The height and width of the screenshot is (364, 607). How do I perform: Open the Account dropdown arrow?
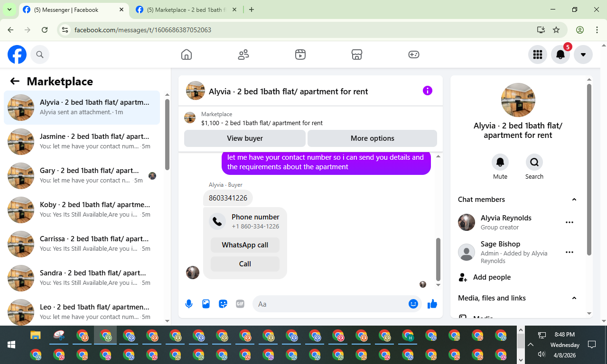583,55
